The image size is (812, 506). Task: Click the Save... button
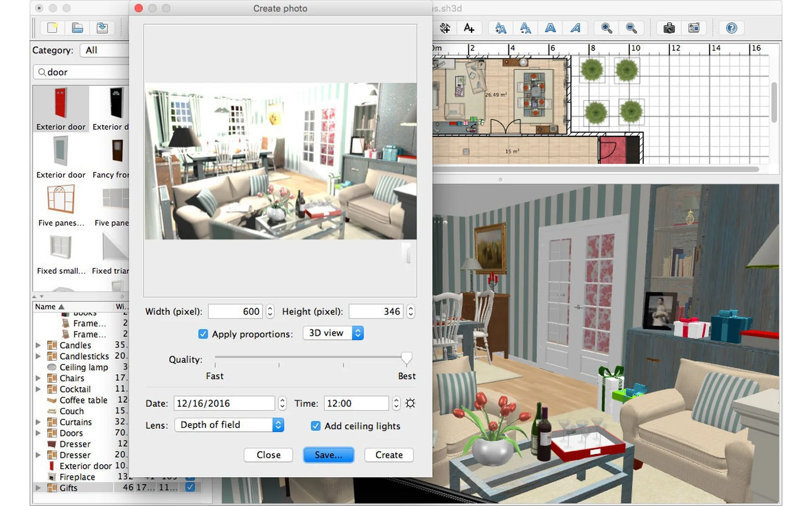click(x=328, y=455)
